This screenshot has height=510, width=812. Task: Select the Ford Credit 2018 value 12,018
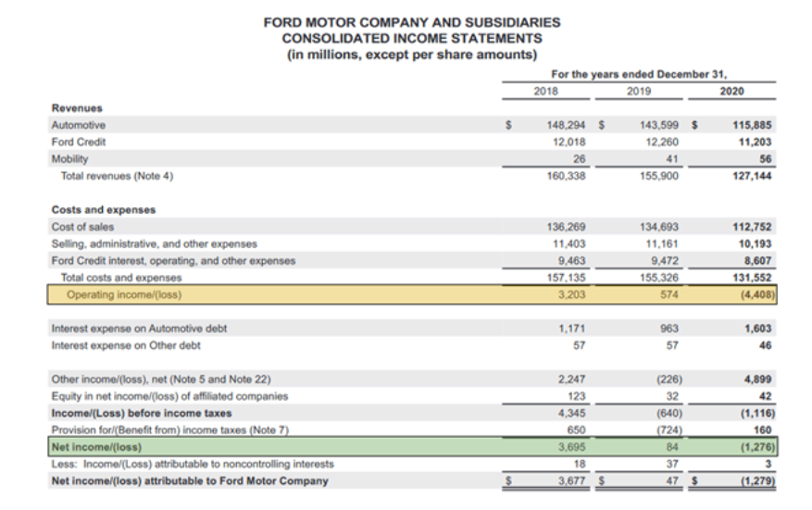pos(569,142)
